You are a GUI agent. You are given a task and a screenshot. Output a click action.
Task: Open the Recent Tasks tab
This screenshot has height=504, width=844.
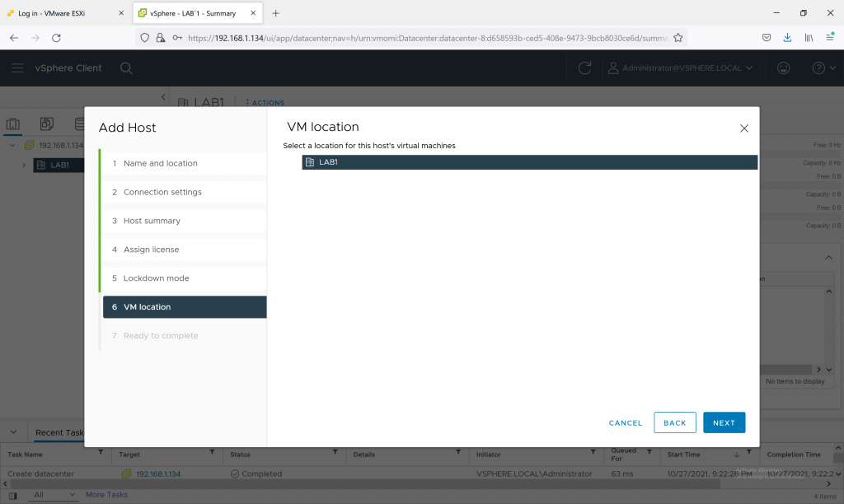click(x=59, y=432)
